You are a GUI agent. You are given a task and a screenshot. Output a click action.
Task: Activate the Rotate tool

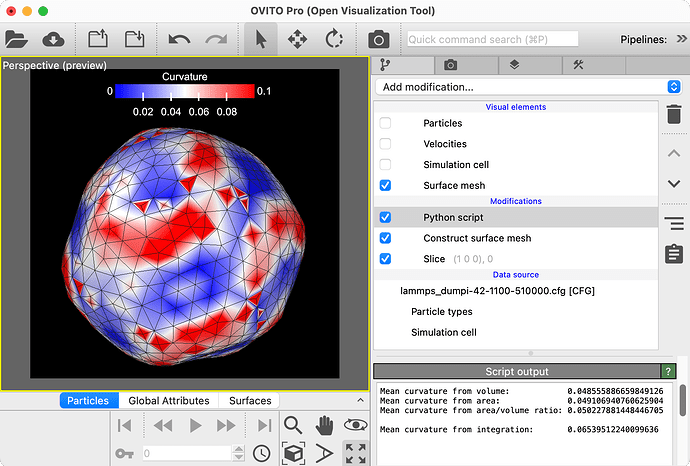coord(334,39)
